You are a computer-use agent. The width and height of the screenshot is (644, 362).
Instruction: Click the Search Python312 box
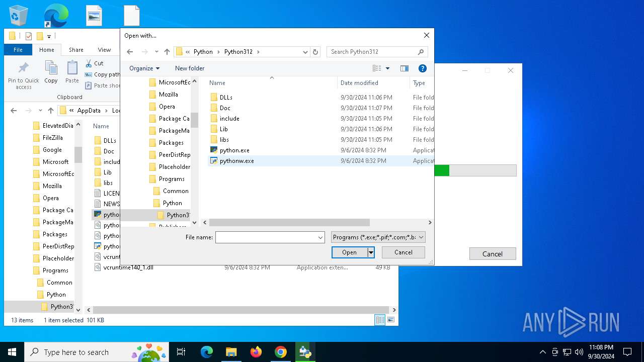click(x=377, y=52)
